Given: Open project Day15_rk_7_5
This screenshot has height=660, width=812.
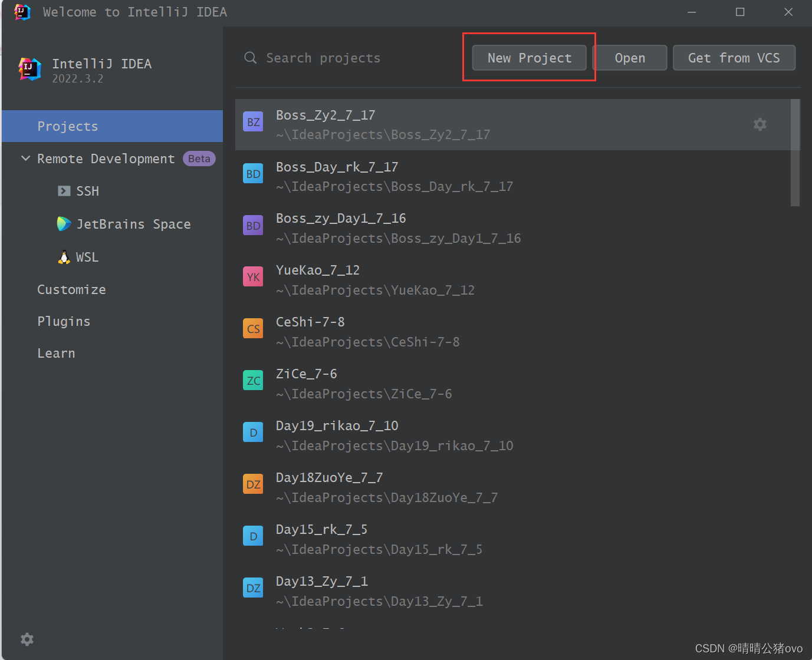Looking at the screenshot, I should (x=513, y=539).
